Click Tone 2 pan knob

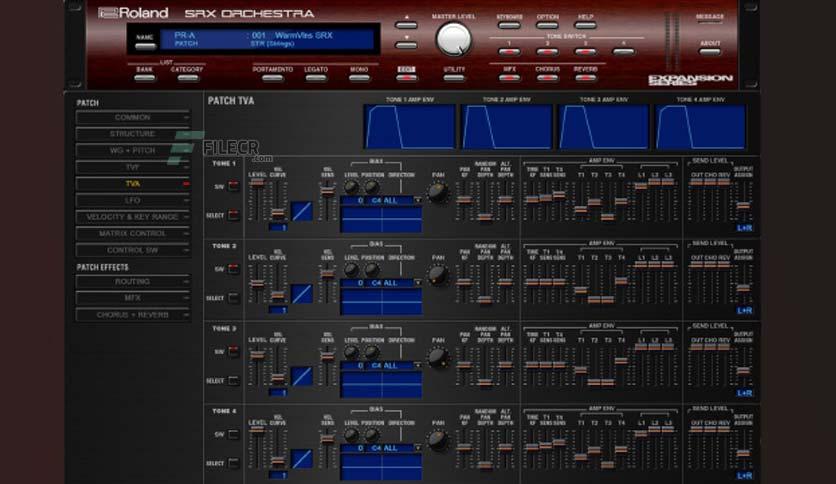click(438, 275)
